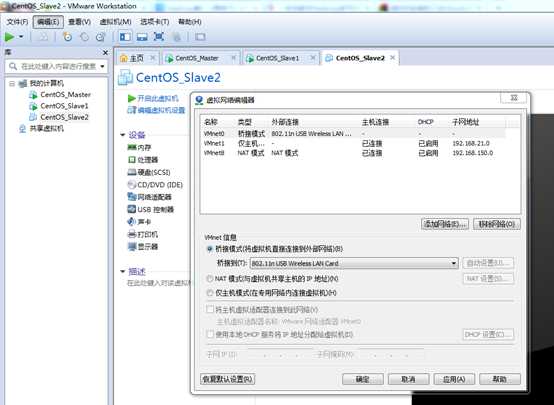This screenshot has width=554, height=405.
Task: Click the 帮助 button in network editor
Action: click(x=500, y=379)
